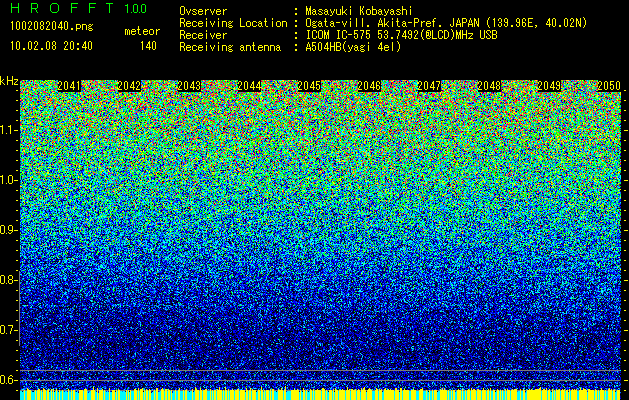Click the 2044 time marker
The height and width of the screenshot is (400, 629).
(x=249, y=86)
